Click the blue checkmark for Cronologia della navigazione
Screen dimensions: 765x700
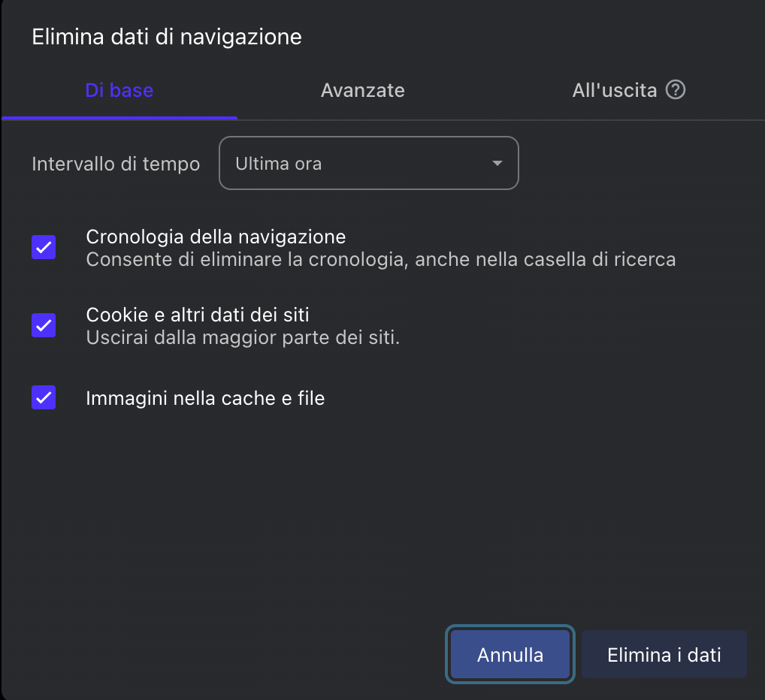point(43,247)
